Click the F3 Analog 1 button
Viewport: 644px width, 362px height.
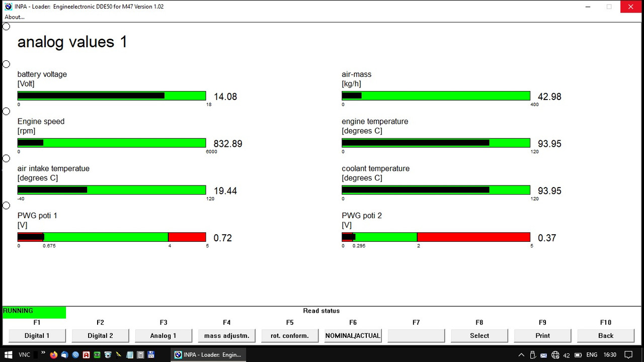coord(164,335)
